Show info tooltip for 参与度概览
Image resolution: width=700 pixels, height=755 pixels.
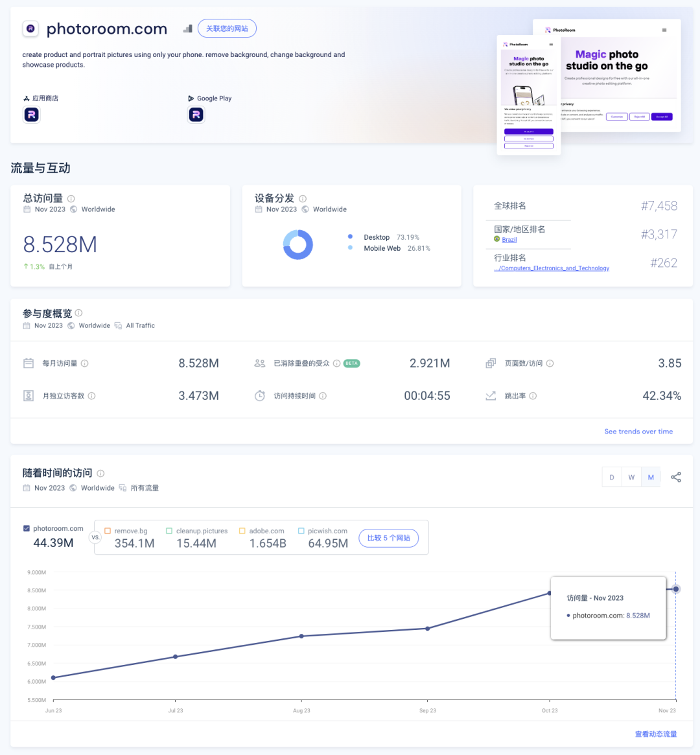pyautogui.click(x=79, y=313)
